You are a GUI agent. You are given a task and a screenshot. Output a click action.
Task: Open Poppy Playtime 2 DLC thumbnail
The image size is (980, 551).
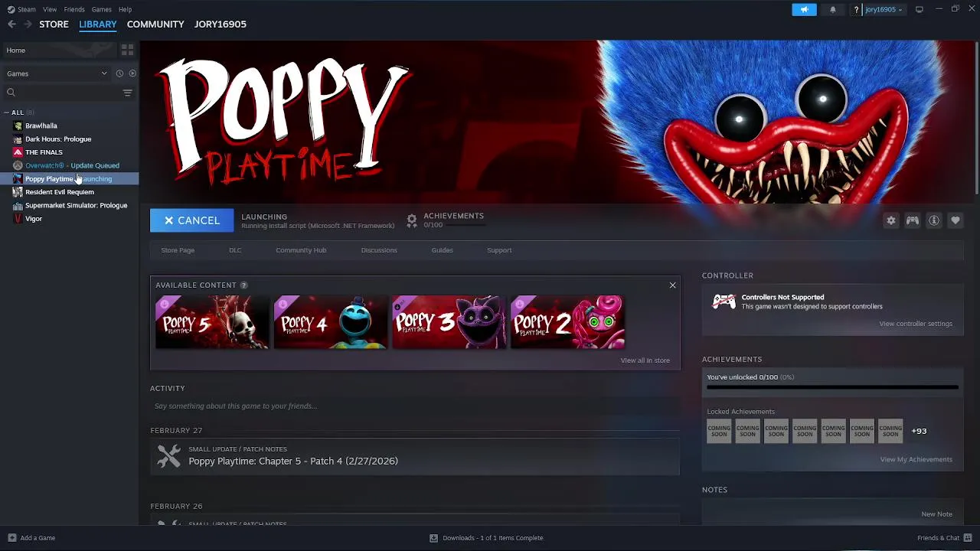click(x=567, y=323)
